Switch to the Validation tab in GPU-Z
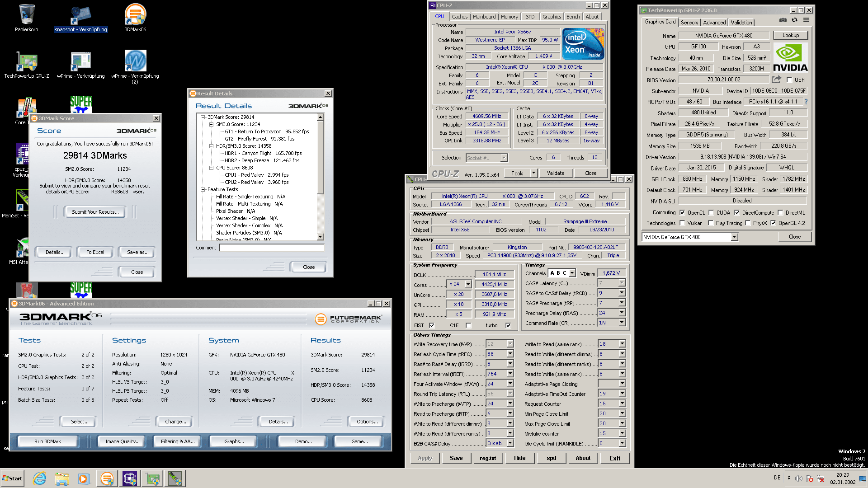This screenshot has width=868, height=488. tap(741, 22)
